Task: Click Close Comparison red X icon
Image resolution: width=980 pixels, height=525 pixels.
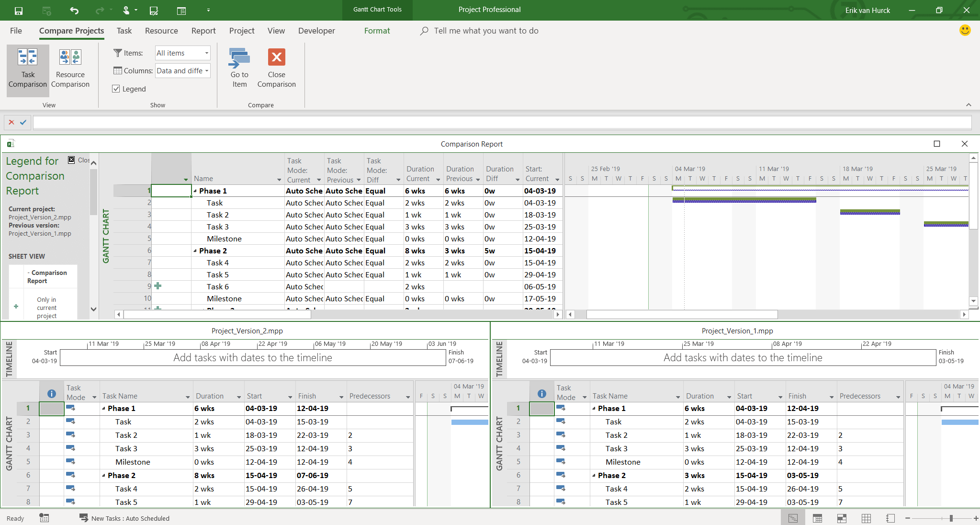Action: tap(276, 57)
